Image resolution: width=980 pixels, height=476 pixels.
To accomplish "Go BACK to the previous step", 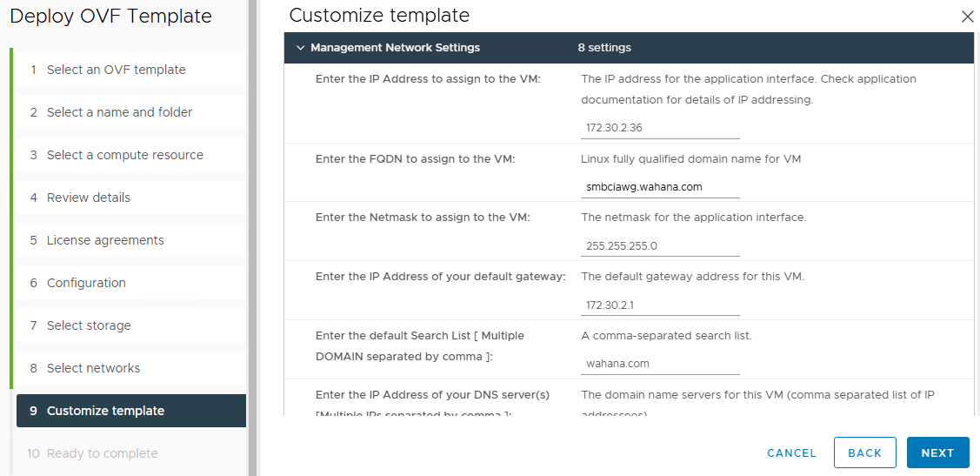I will pyautogui.click(x=864, y=453).
